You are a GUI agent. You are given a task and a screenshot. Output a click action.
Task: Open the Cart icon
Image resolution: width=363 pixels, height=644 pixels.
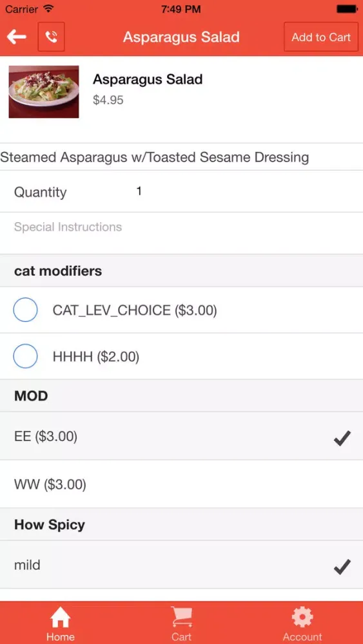(181, 618)
